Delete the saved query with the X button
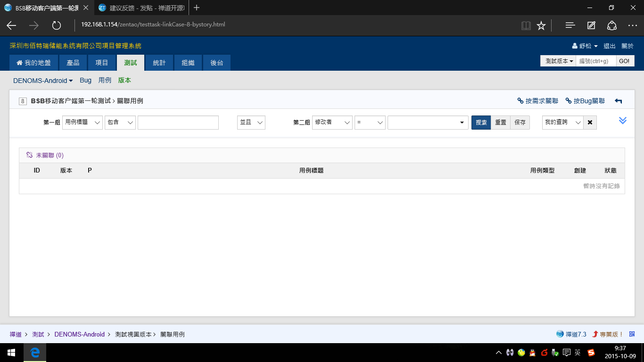644x362 pixels. point(590,123)
